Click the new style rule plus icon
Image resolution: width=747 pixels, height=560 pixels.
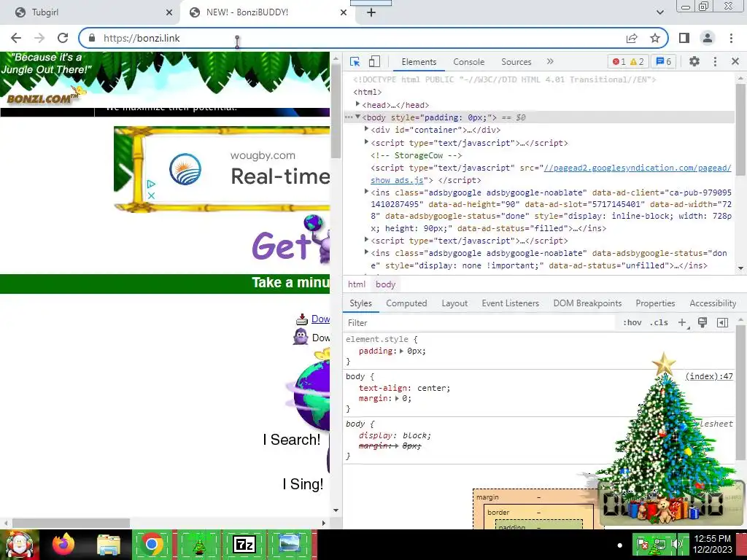tap(682, 322)
